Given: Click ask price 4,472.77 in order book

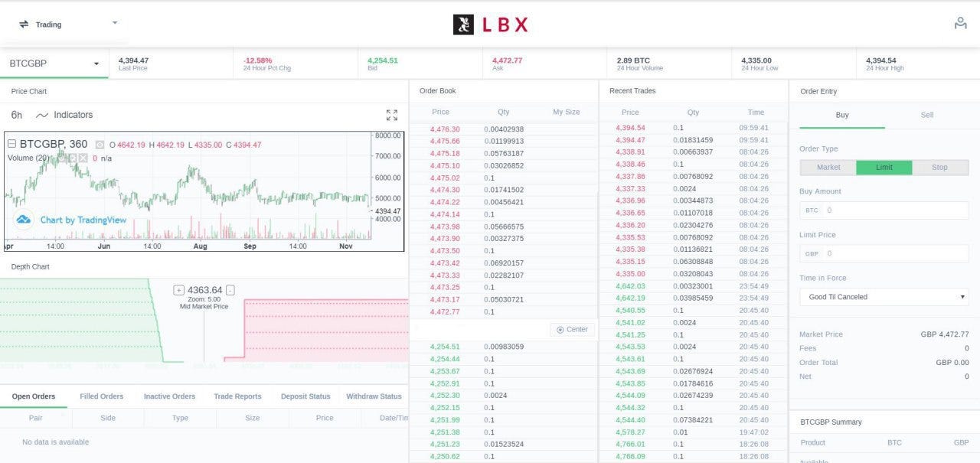Looking at the screenshot, I should coord(445,311).
